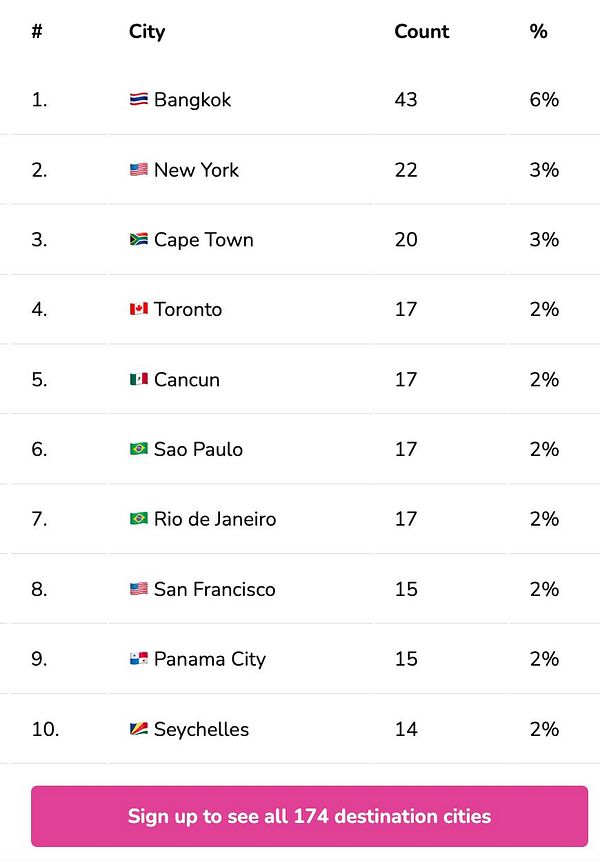Viewport: 600px width, 861px height.
Task: Click the Thailand flag beside Bangkok
Action: pyautogui.click(x=138, y=99)
